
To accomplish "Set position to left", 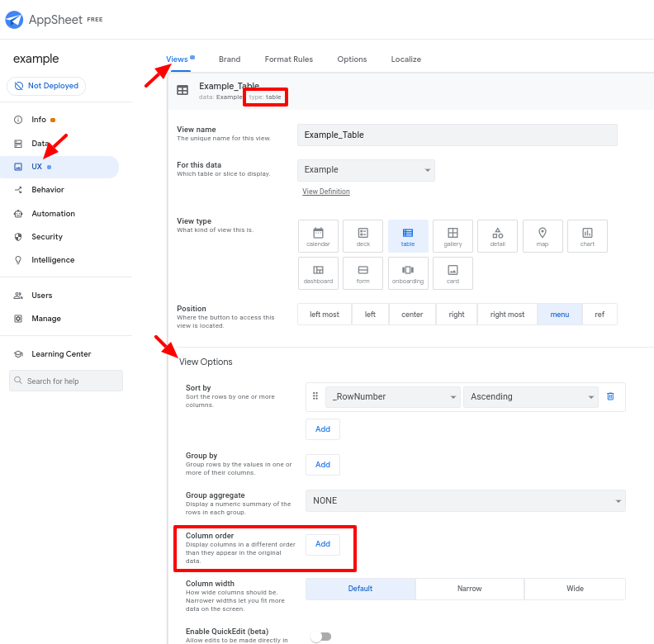I will click(370, 314).
